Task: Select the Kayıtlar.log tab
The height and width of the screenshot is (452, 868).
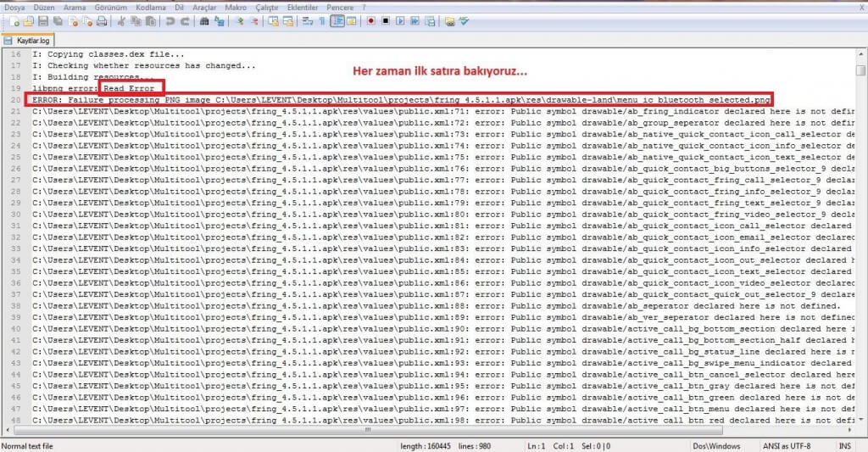Action: [31, 40]
